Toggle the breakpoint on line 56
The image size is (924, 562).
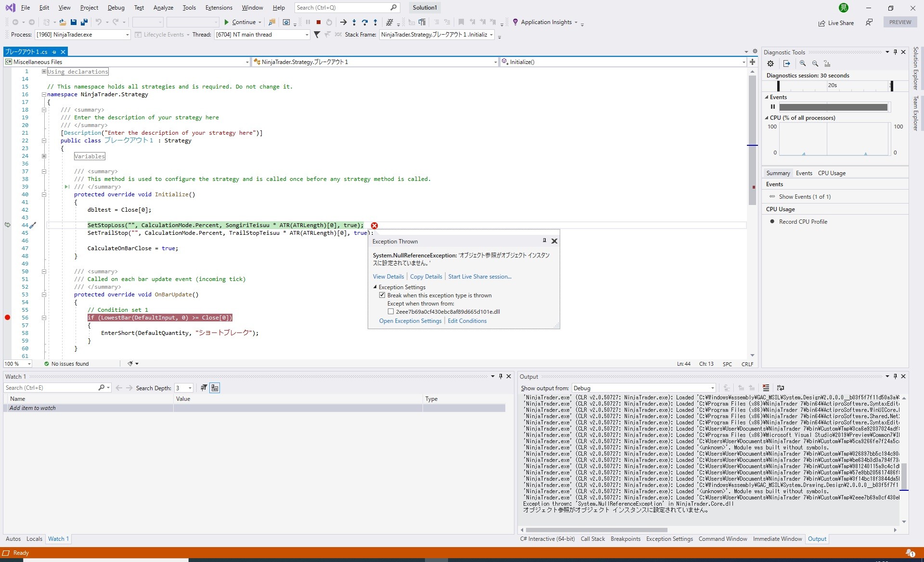(7, 318)
